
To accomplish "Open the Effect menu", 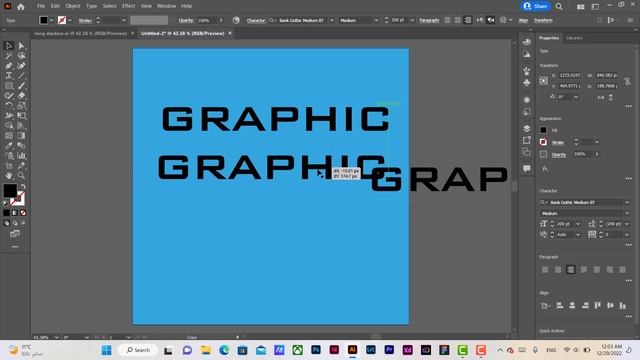I will (128, 6).
